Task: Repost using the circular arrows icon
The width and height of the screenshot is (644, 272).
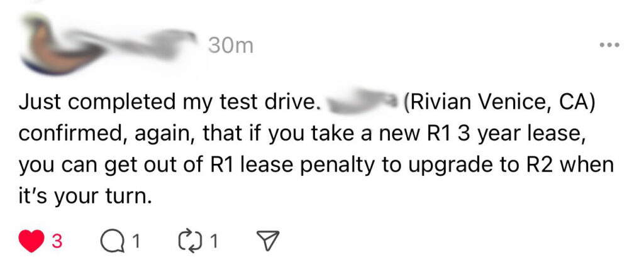Action: pyautogui.click(x=190, y=242)
